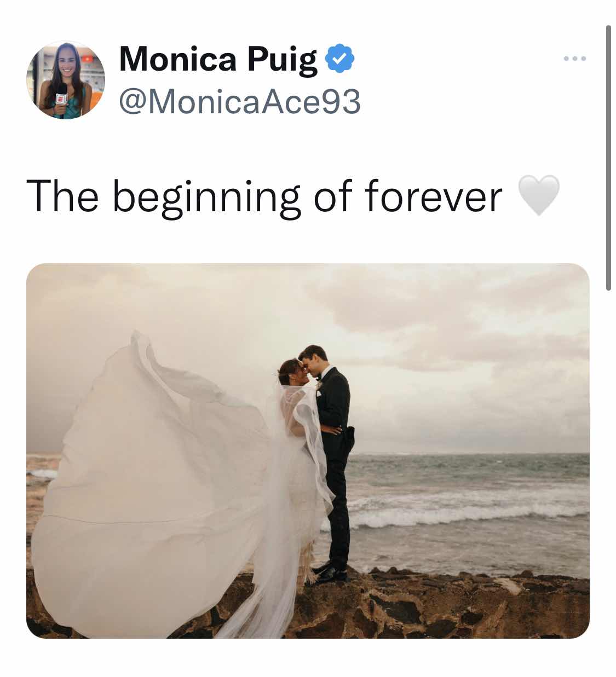Click the vertical scrollbar thumb
616x677 pixels.
608,158
